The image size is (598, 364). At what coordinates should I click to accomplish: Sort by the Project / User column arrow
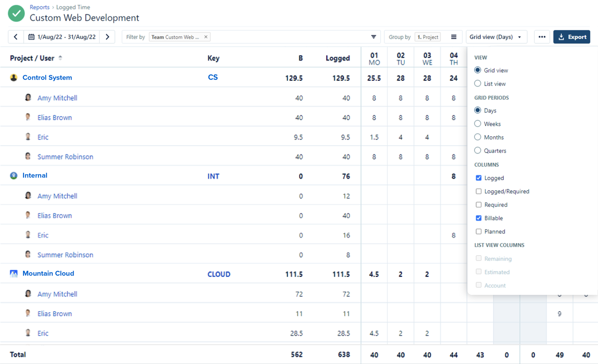click(60, 58)
